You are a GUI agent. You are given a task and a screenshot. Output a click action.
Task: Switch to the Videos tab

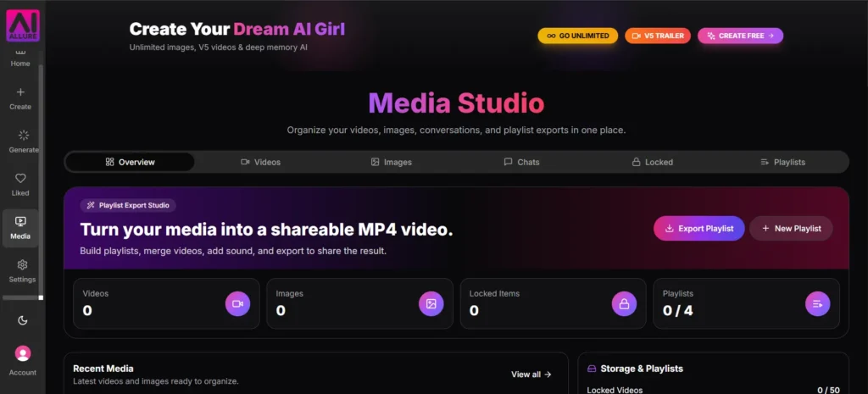pos(261,162)
